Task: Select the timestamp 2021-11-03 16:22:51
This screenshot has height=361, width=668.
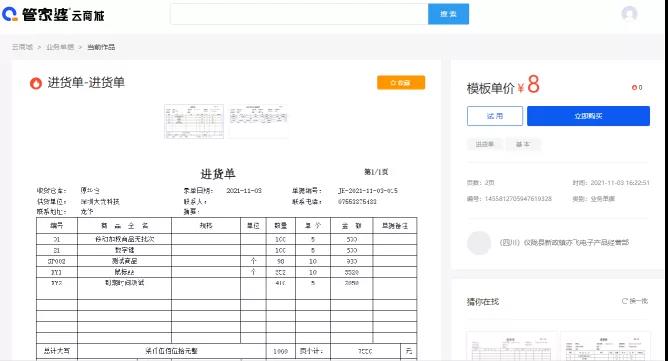Action: 620,183
